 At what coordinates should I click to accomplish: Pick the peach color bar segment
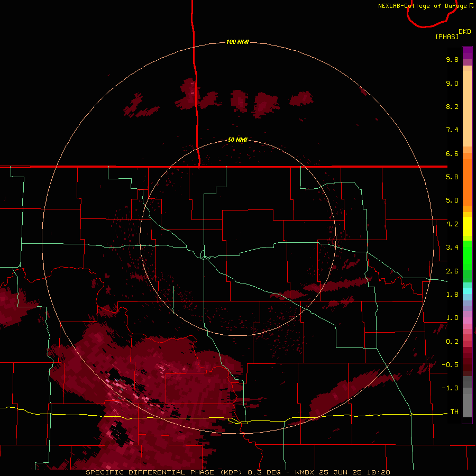pos(467,108)
